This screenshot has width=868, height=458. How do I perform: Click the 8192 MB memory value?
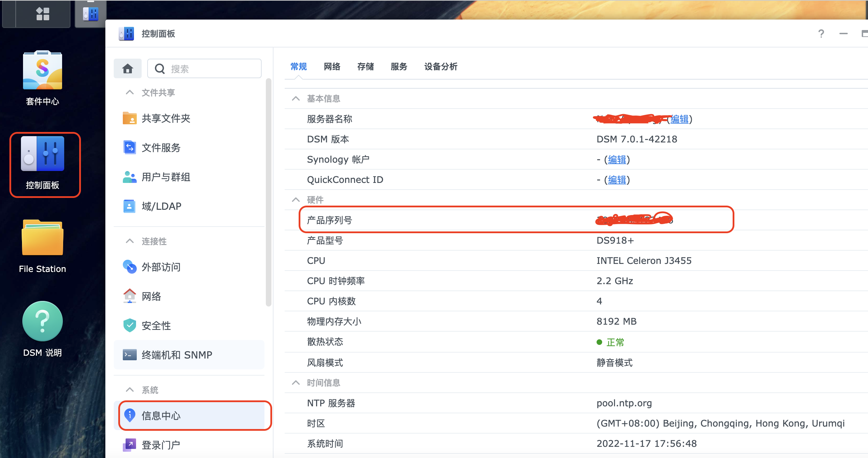[616, 322]
